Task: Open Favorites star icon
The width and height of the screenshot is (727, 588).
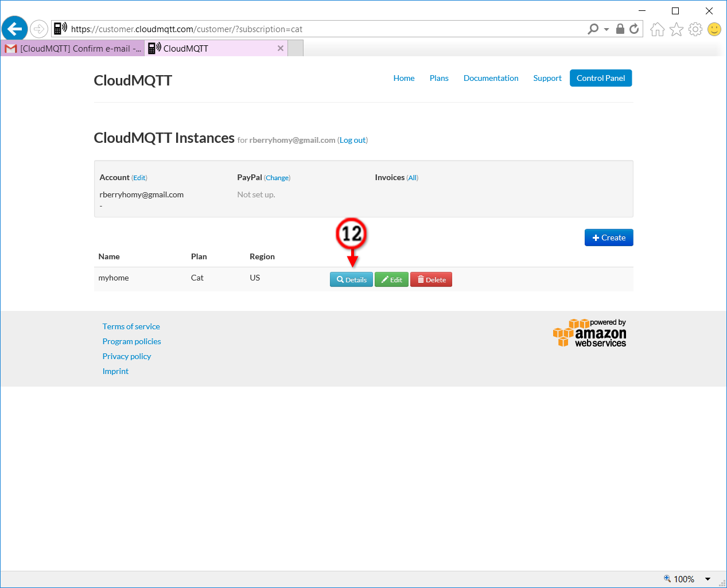Action: point(677,29)
